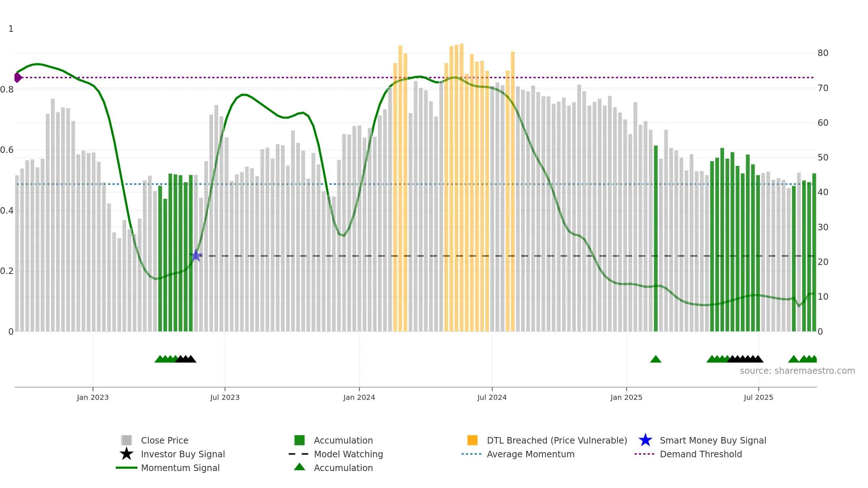Click the black Investor Buy Signal star in legend
Image resolution: width=868 pixels, height=488 pixels.
(126, 454)
